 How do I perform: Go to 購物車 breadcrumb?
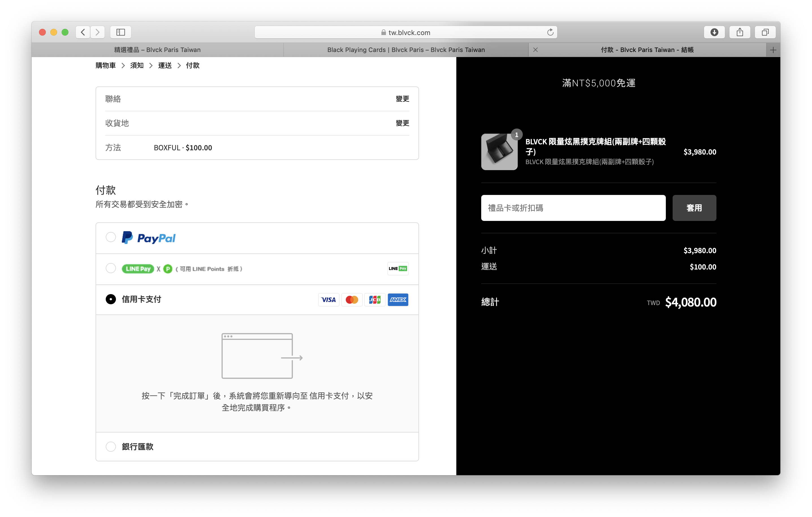(105, 65)
